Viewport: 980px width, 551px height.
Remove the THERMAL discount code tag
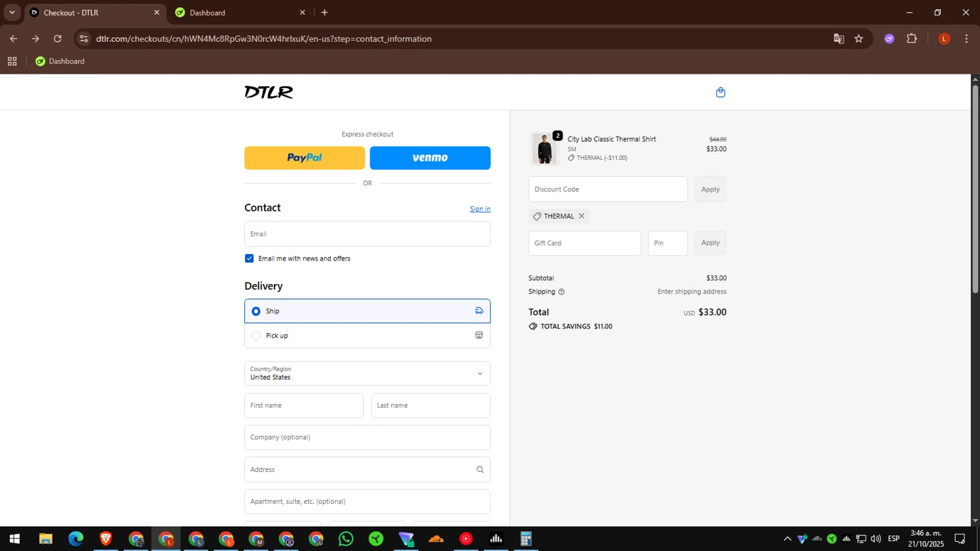581,216
